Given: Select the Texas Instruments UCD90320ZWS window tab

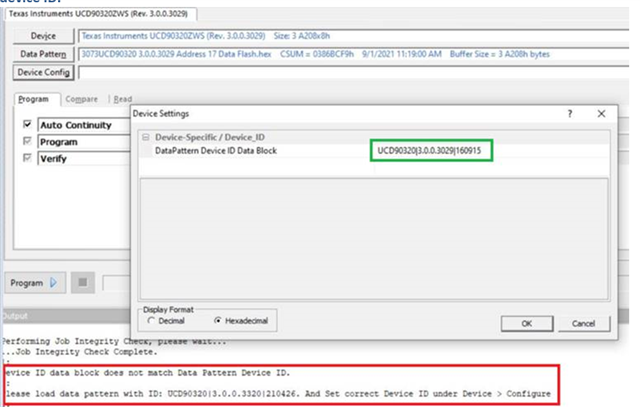Looking at the screenshot, I should click(x=98, y=14).
